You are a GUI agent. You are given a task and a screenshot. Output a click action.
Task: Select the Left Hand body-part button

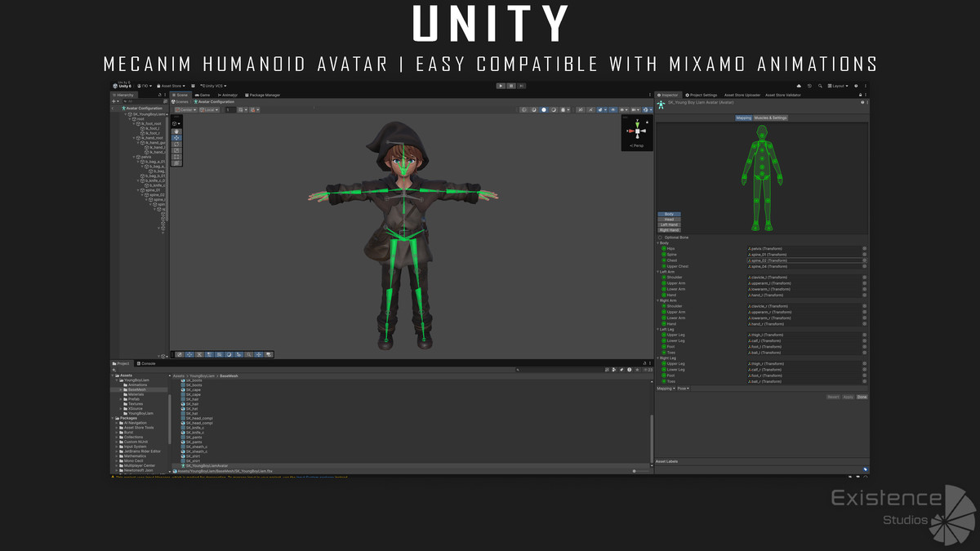tap(669, 224)
